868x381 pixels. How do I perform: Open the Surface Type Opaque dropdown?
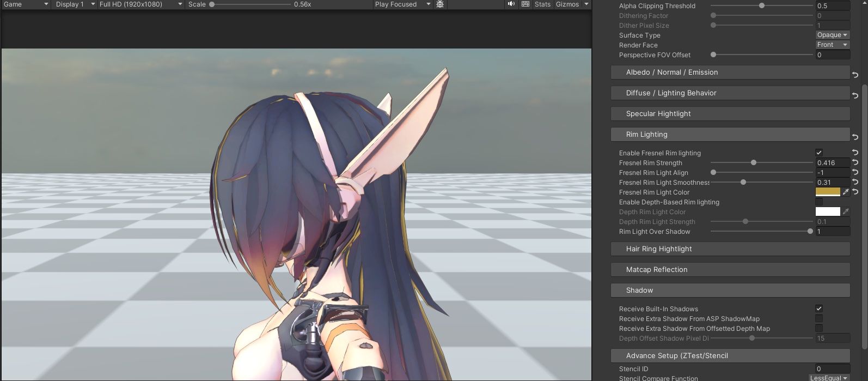coord(832,35)
